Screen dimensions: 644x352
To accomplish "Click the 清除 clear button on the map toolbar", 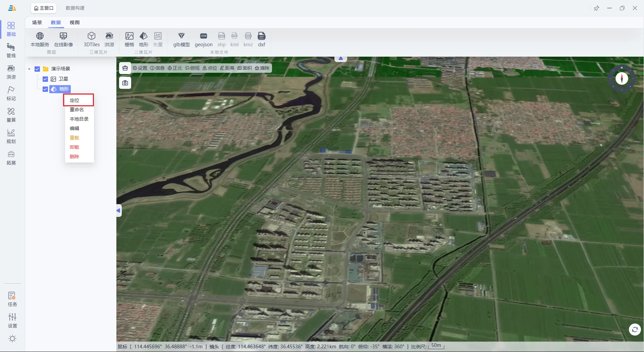I will coord(262,68).
